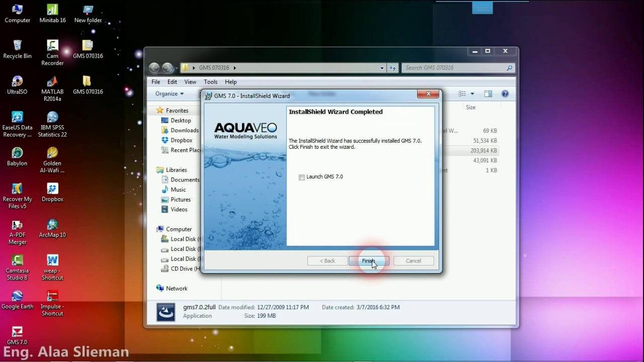This screenshot has width=644, height=362.
Task: Launch ArcMap 10 desktop icon
Action: [x=52, y=227]
